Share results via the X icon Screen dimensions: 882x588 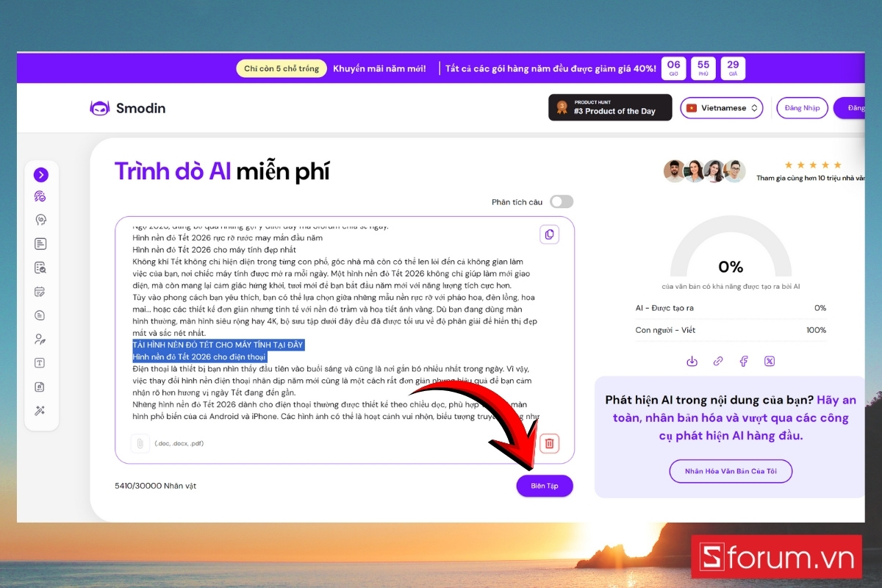tap(770, 361)
